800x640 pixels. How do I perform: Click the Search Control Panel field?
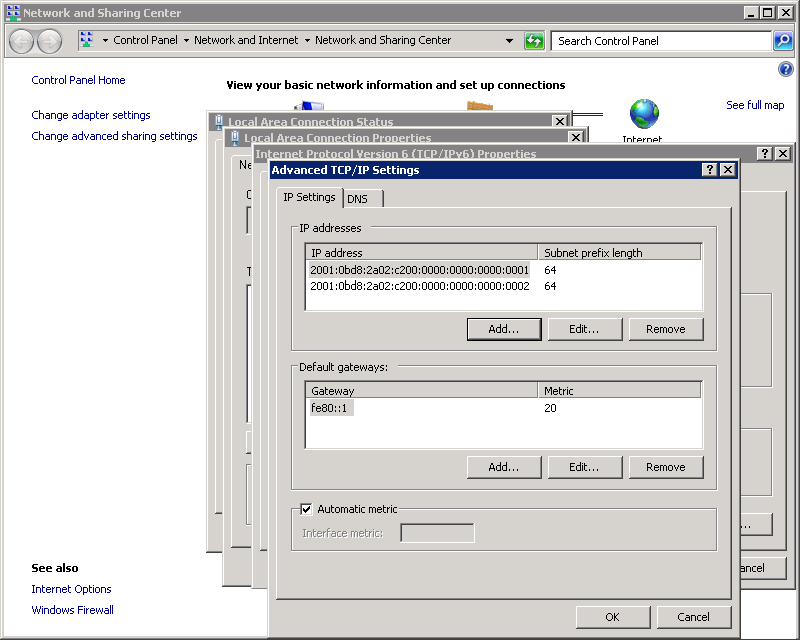click(x=660, y=41)
